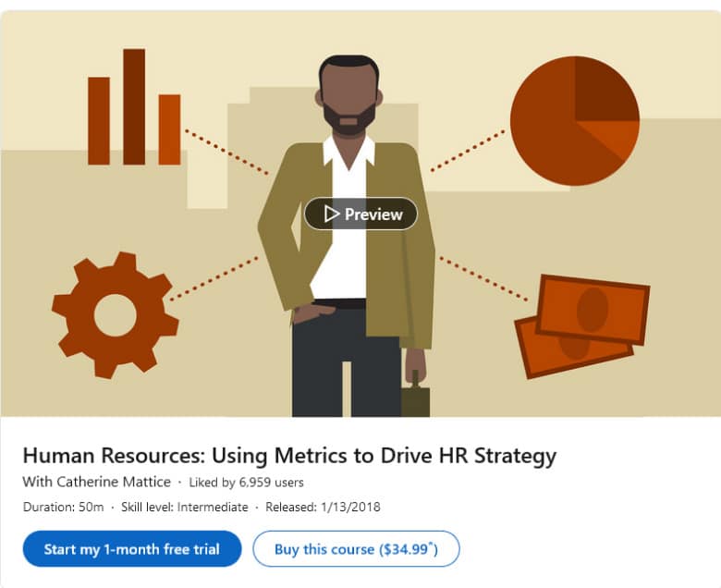Click 'Skill level: Intermediate' text
Image resolution: width=721 pixels, height=588 pixels.
pyautogui.click(x=184, y=507)
